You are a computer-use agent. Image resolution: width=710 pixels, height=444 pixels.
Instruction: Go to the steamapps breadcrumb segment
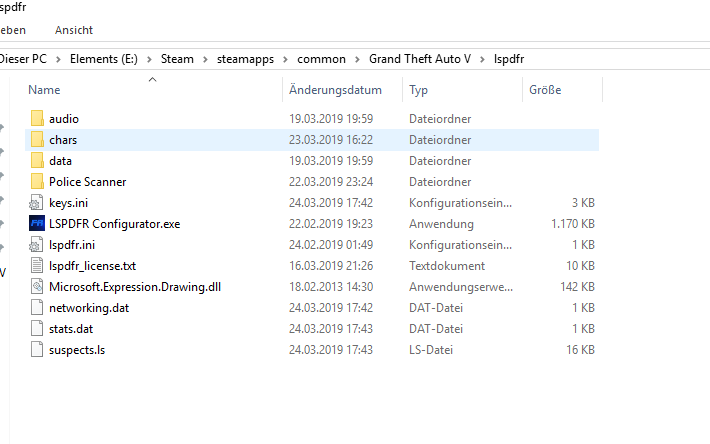click(245, 59)
